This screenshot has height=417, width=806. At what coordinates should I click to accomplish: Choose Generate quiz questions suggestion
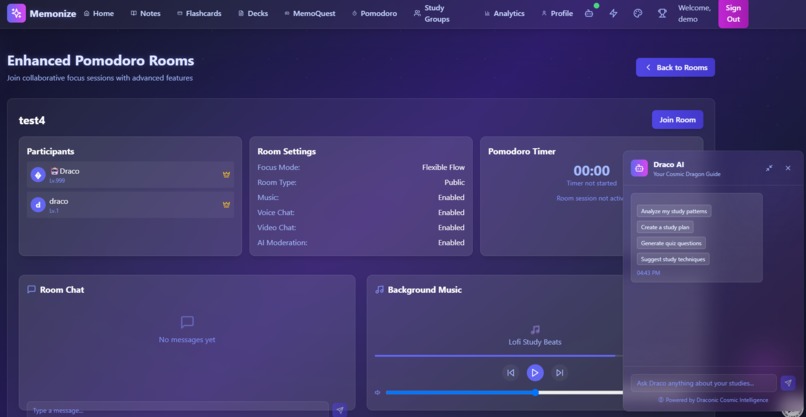[671, 243]
